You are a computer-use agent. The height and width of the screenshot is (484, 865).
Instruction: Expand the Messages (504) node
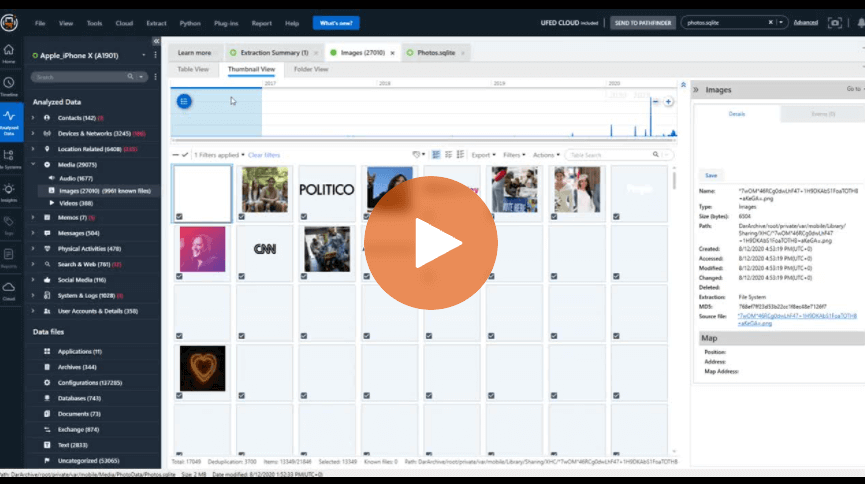(x=33, y=233)
